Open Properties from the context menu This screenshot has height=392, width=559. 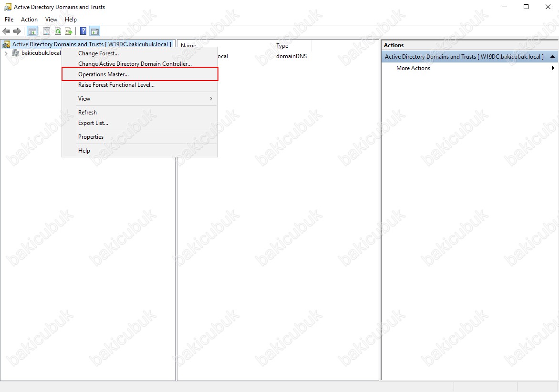(x=140, y=137)
